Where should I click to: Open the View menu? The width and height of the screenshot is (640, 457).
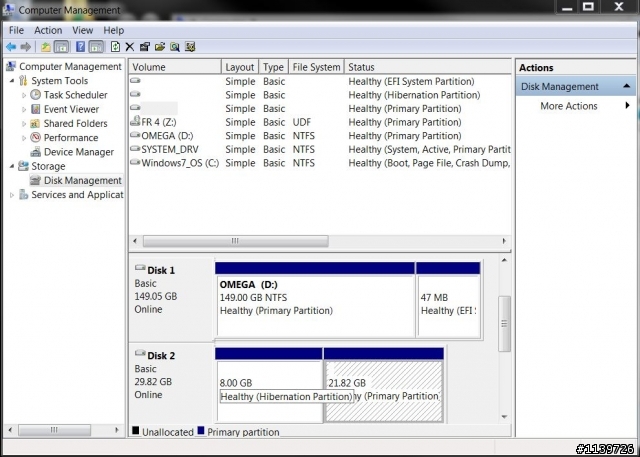click(x=82, y=30)
